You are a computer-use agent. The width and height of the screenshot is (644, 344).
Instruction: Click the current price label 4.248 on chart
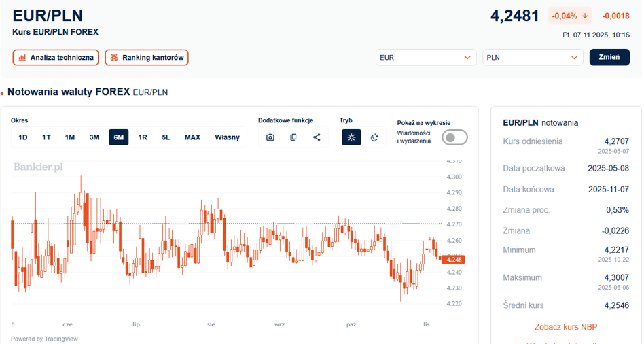click(x=454, y=259)
